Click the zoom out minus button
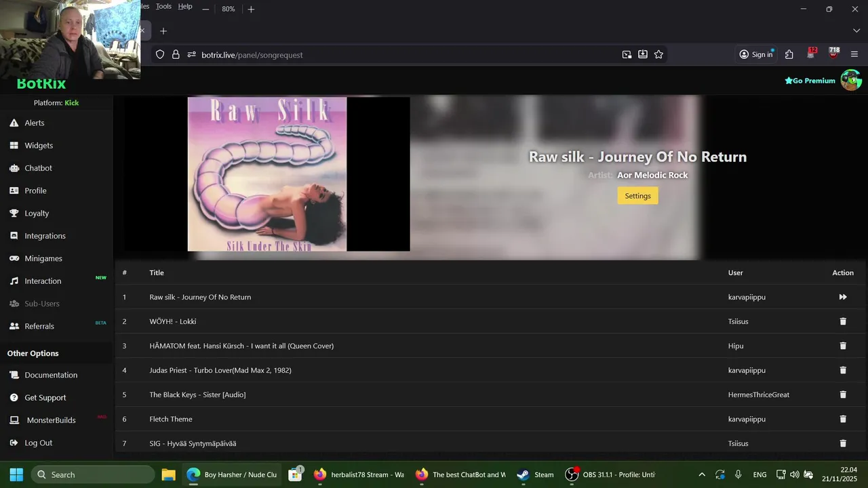868x488 pixels. pyautogui.click(x=205, y=9)
